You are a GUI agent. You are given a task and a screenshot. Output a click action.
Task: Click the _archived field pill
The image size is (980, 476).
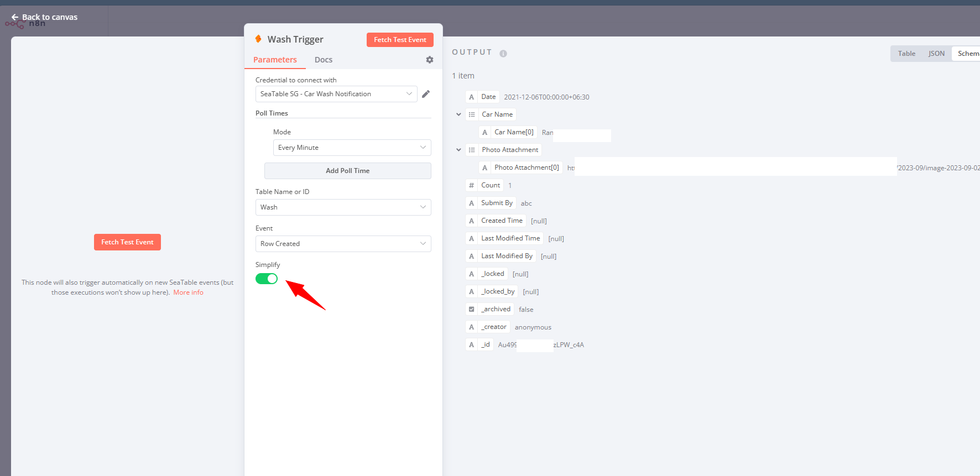pos(490,309)
